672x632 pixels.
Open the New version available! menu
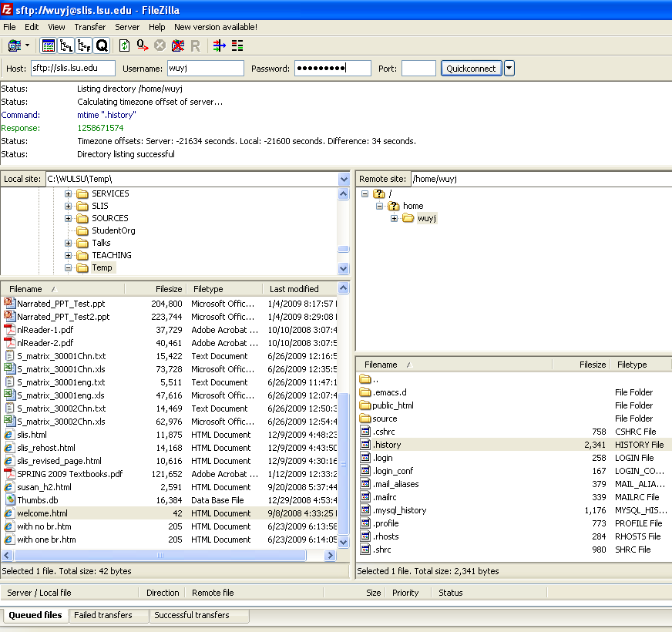click(x=216, y=27)
